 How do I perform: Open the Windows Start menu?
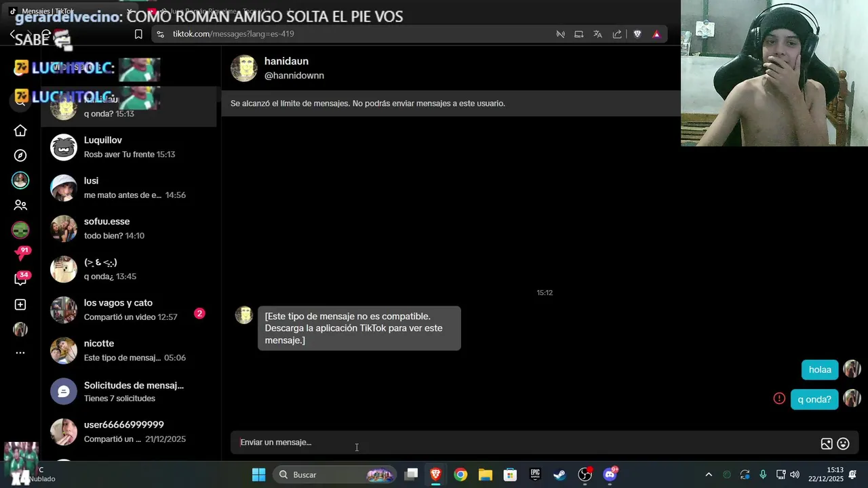(258, 474)
